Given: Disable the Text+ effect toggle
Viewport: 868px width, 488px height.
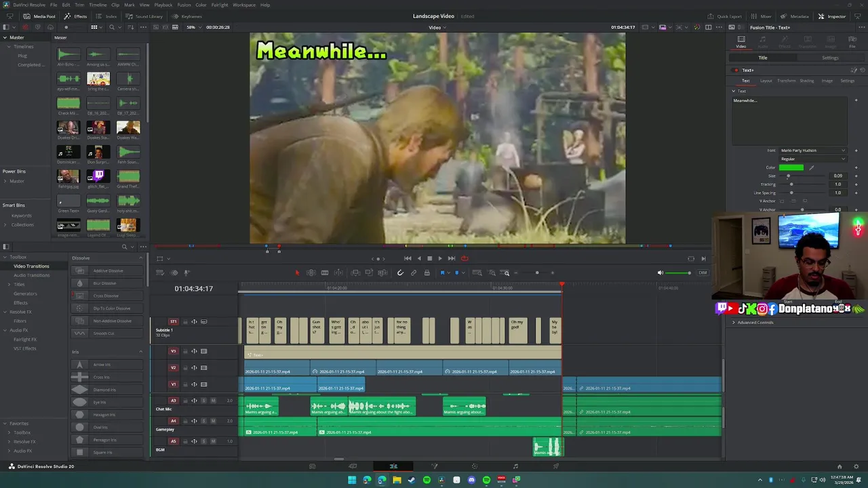Looking at the screenshot, I should (736, 70).
